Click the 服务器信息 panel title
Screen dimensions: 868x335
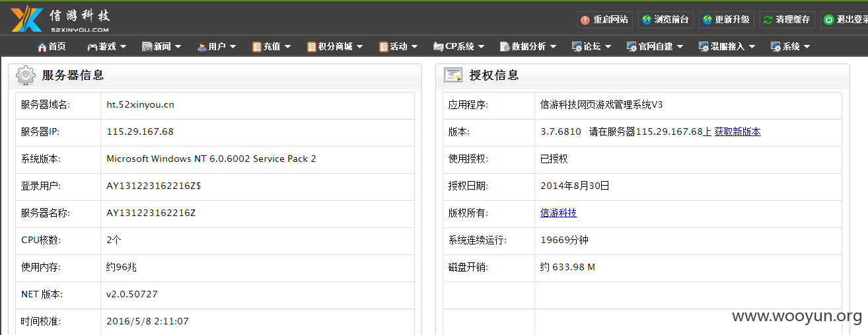(x=73, y=75)
